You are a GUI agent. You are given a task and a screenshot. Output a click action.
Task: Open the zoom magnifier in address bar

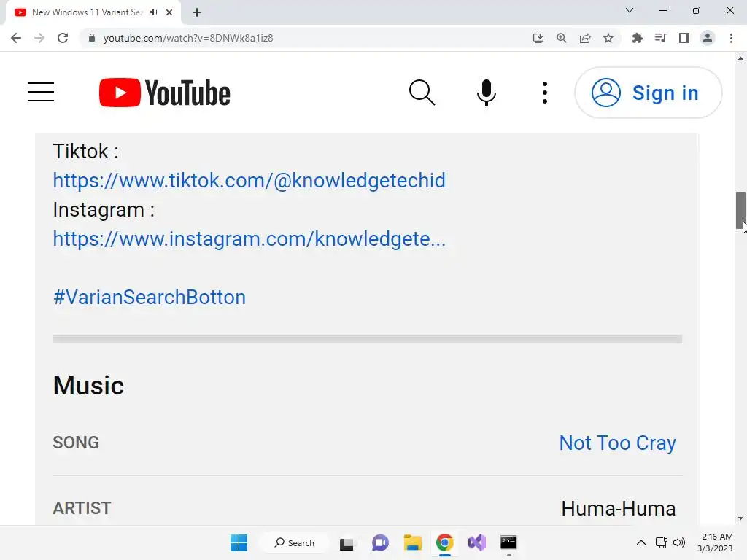pyautogui.click(x=561, y=38)
